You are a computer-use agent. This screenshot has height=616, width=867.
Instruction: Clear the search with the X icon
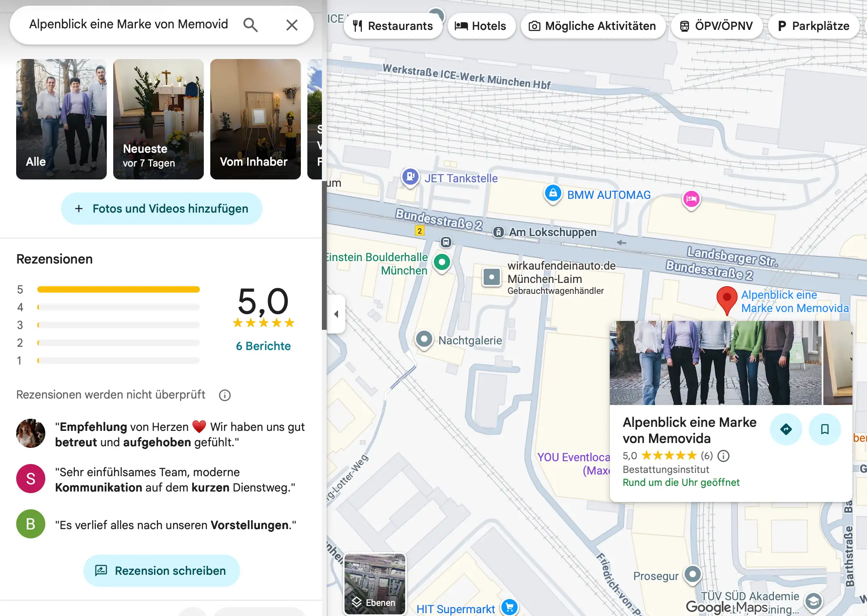coord(292,25)
